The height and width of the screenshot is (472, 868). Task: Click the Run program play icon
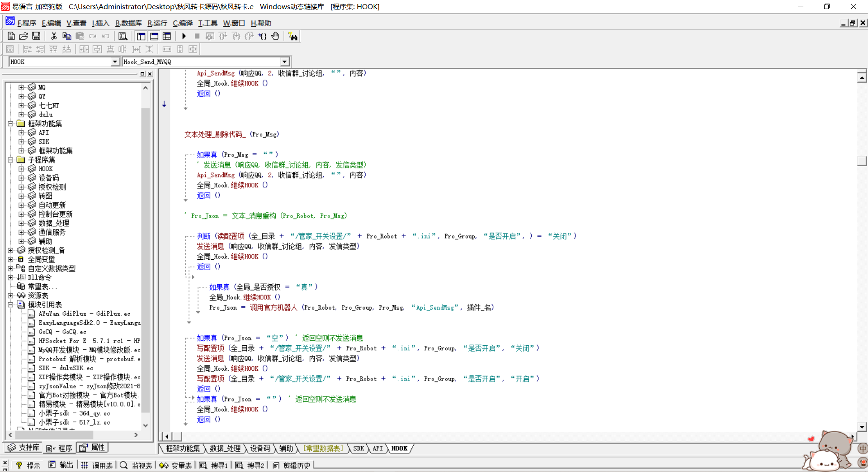(x=184, y=36)
